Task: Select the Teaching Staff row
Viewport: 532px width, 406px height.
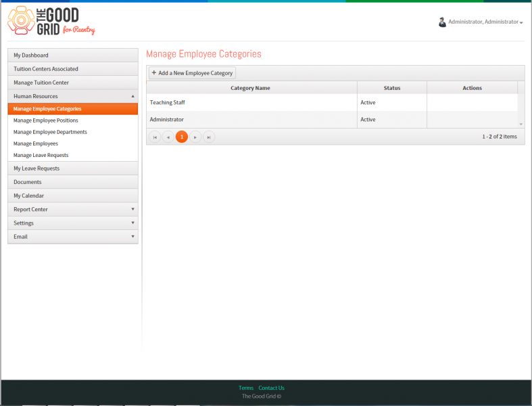Action: click(x=332, y=102)
